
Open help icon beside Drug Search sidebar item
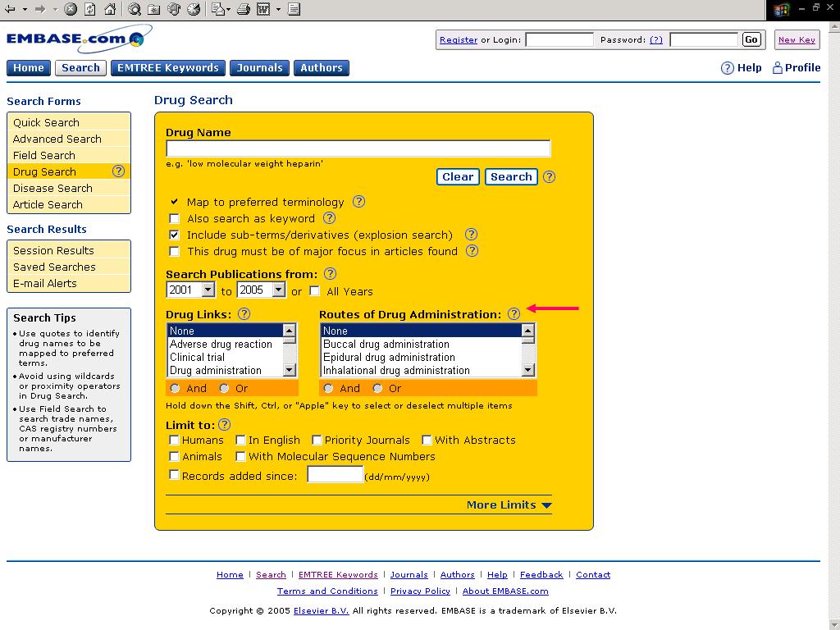pos(118,171)
